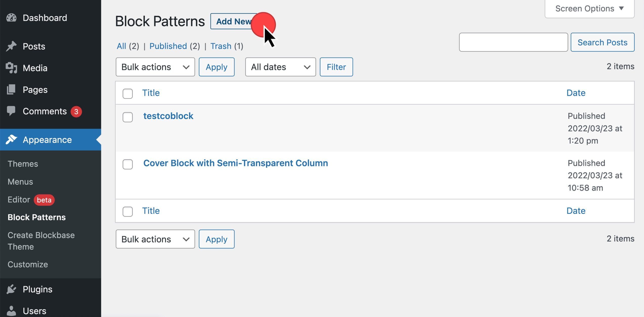View Trash patterns filter link
The height and width of the screenshot is (317, 644).
pos(221,46)
